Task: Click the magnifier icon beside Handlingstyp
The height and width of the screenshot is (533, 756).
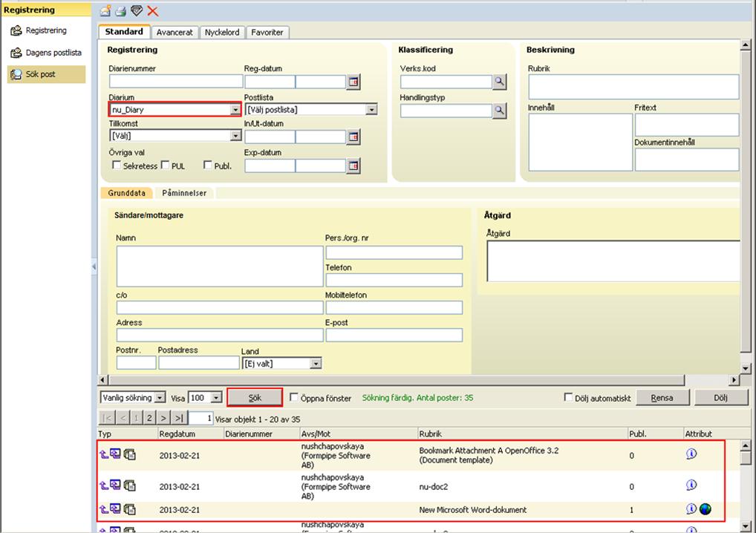Action: [x=500, y=111]
